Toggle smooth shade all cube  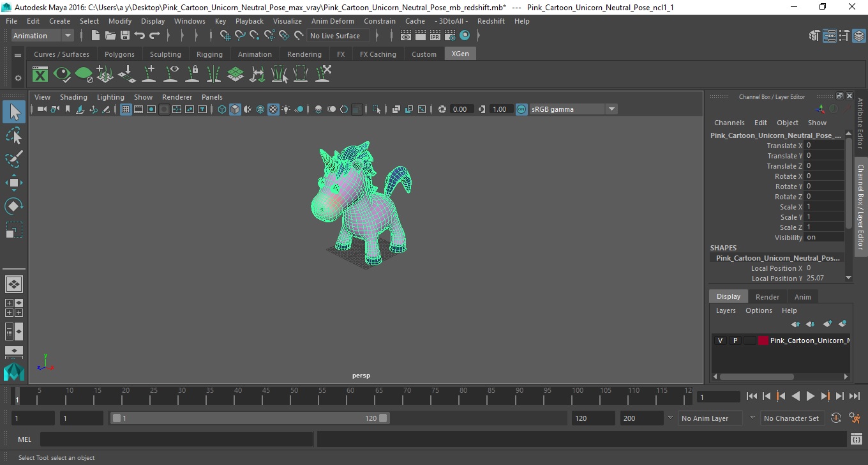point(235,109)
